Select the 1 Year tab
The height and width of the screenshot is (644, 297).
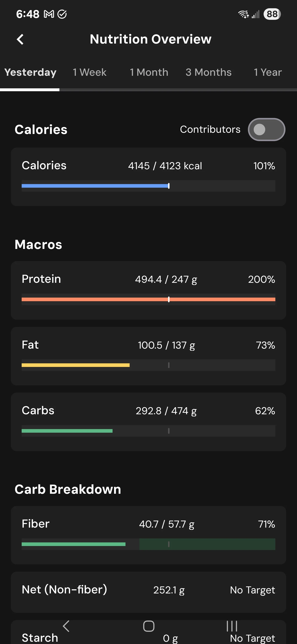point(268,72)
